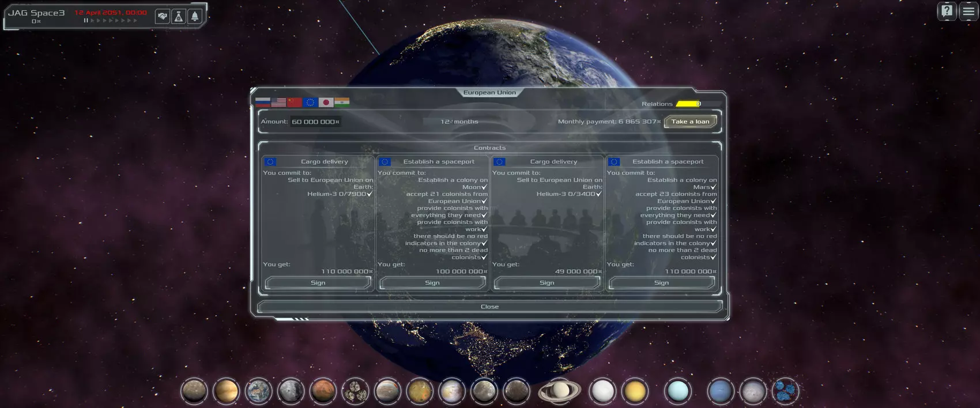Click the JAG Space3 company name

click(x=36, y=13)
